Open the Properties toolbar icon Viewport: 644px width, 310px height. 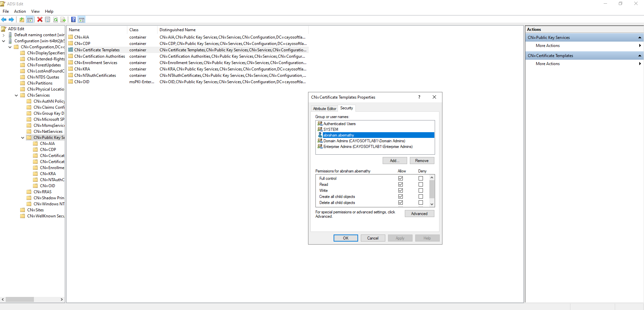tap(48, 19)
